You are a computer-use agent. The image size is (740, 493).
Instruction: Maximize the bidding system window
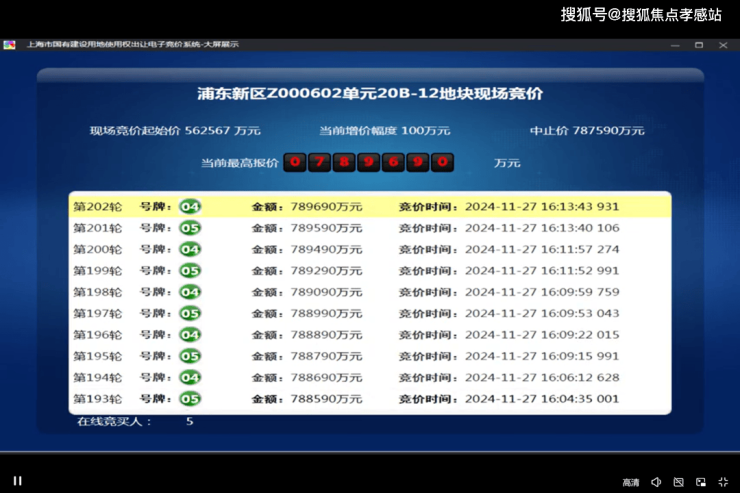tap(699, 45)
